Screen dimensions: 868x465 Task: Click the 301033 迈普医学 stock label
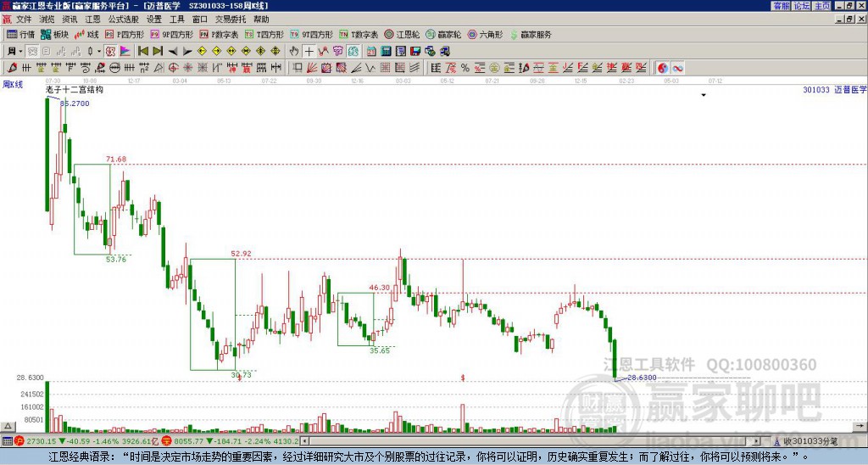[x=835, y=89]
